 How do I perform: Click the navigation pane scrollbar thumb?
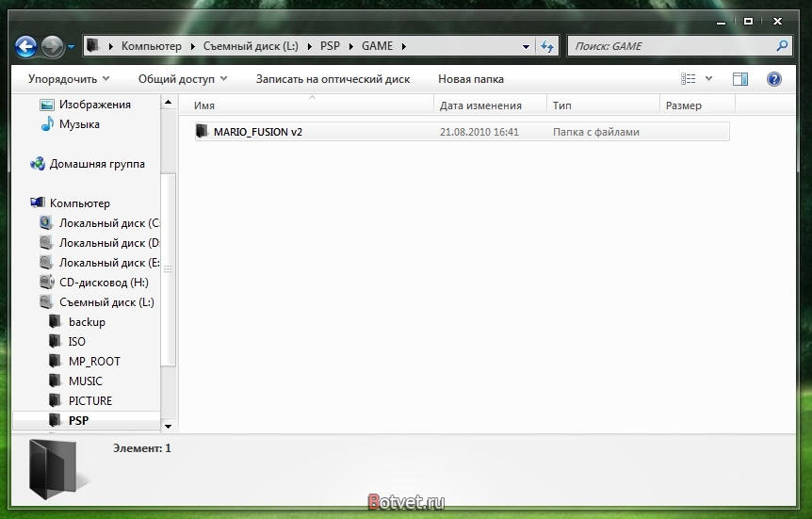pos(168,269)
